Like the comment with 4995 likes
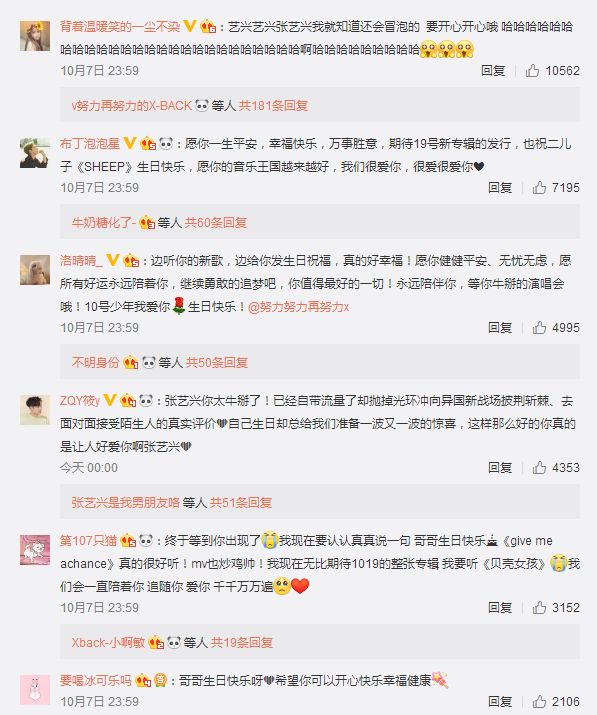The height and width of the screenshot is (715, 597). 539,327
